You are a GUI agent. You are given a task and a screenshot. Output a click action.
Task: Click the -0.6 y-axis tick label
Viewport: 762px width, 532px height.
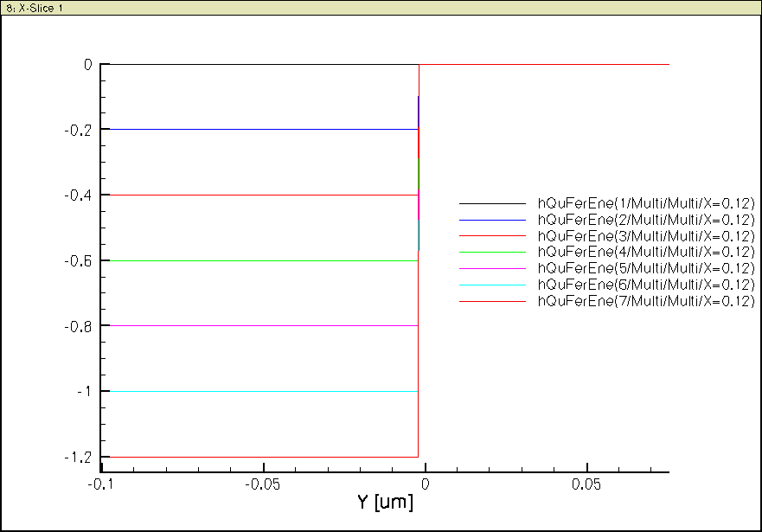pos(78,261)
